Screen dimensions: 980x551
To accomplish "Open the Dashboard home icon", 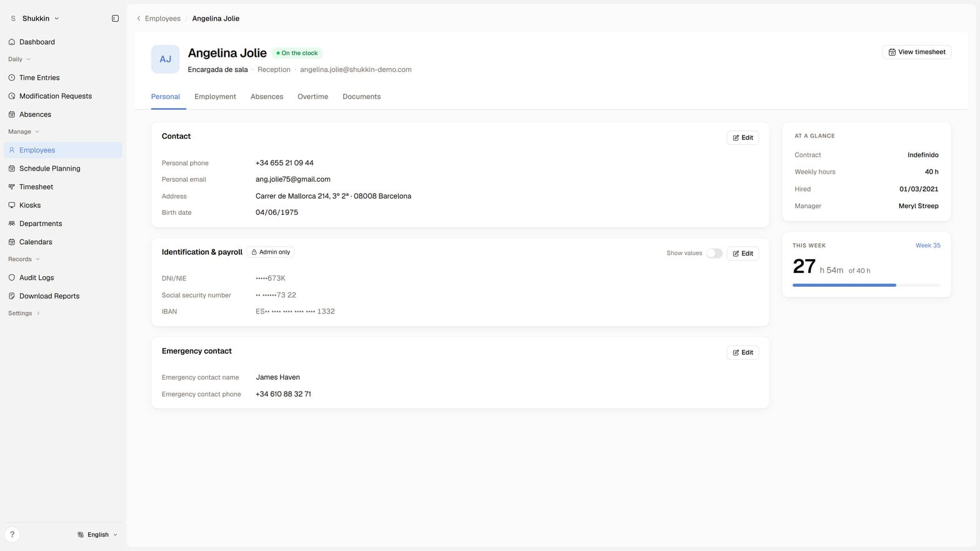I will click(12, 42).
